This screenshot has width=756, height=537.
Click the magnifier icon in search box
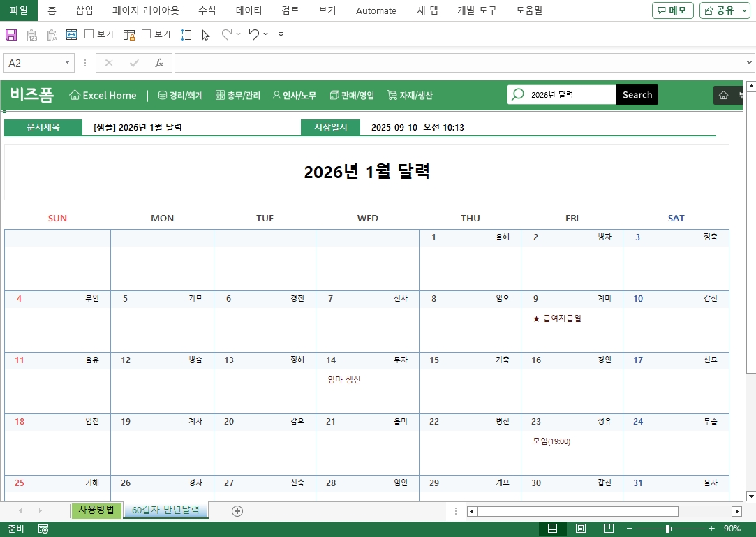pyautogui.click(x=518, y=94)
